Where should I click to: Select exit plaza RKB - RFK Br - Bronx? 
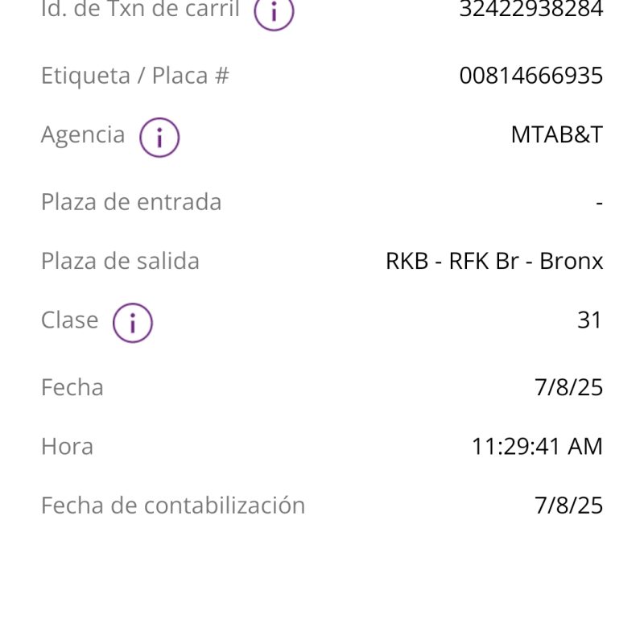tap(494, 261)
